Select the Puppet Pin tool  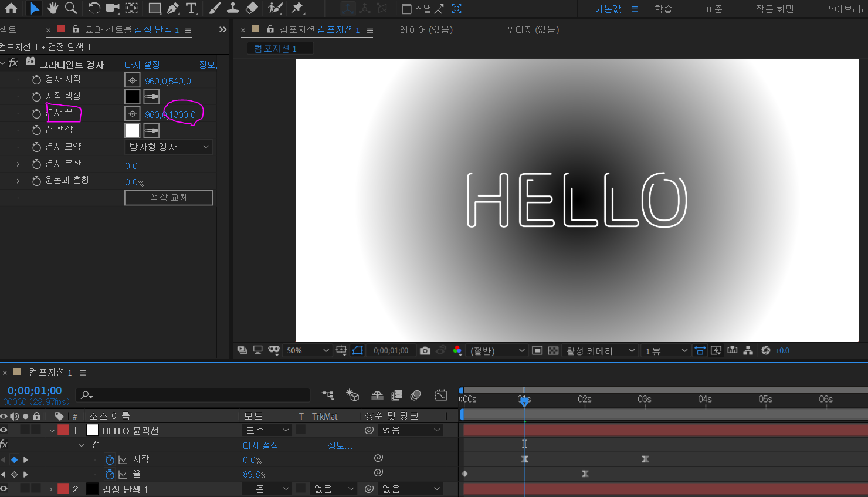298,8
